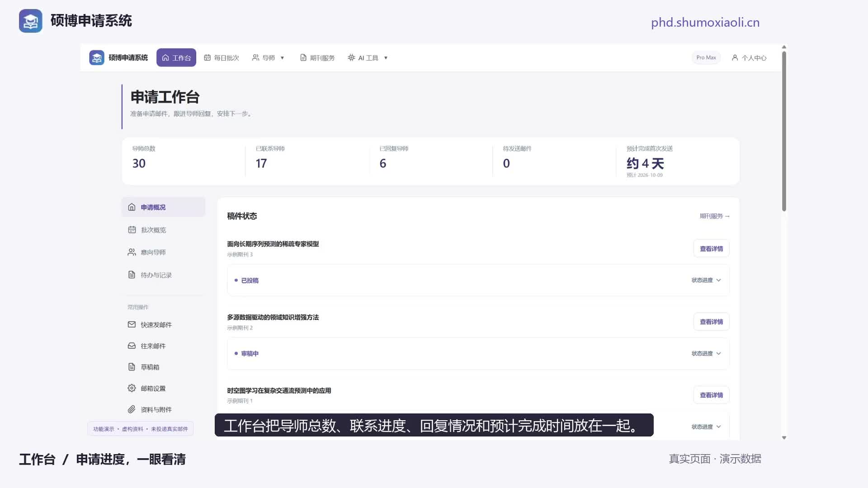This screenshot has height=488, width=868.
Task: Click the calendar icon beside 批次概览
Action: (x=132, y=230)
